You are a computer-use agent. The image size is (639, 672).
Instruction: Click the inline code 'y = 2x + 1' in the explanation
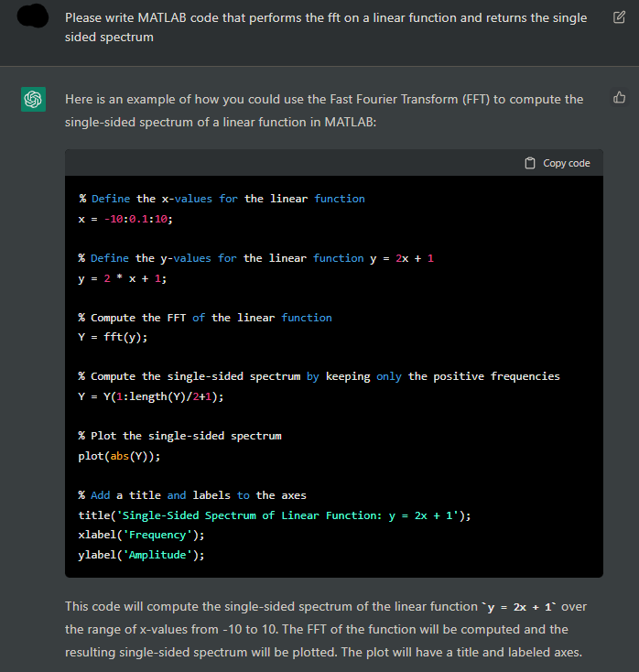(519, 607)
